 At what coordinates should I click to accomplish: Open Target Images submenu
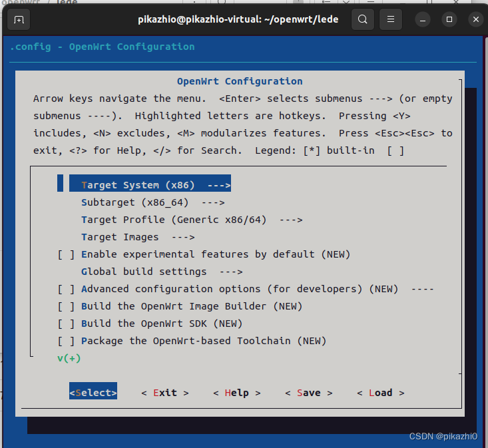(x=138, y=237)
